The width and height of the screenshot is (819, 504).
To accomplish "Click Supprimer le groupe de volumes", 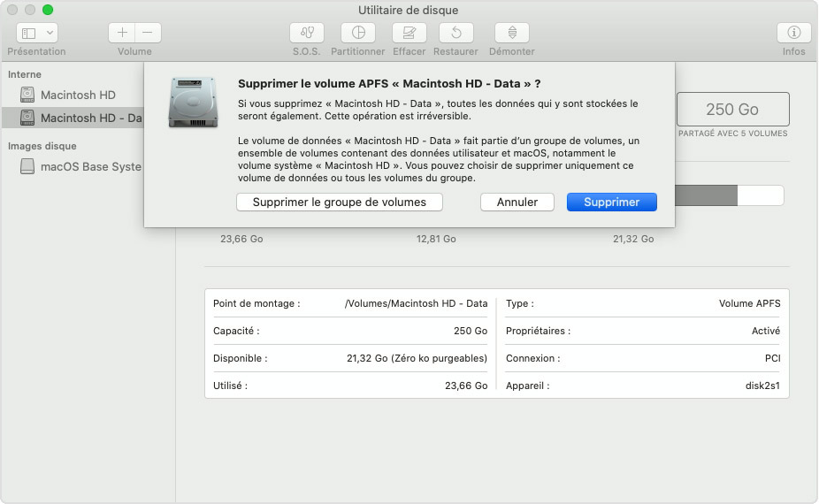I will pyautogui.click(x=340, y=202).
